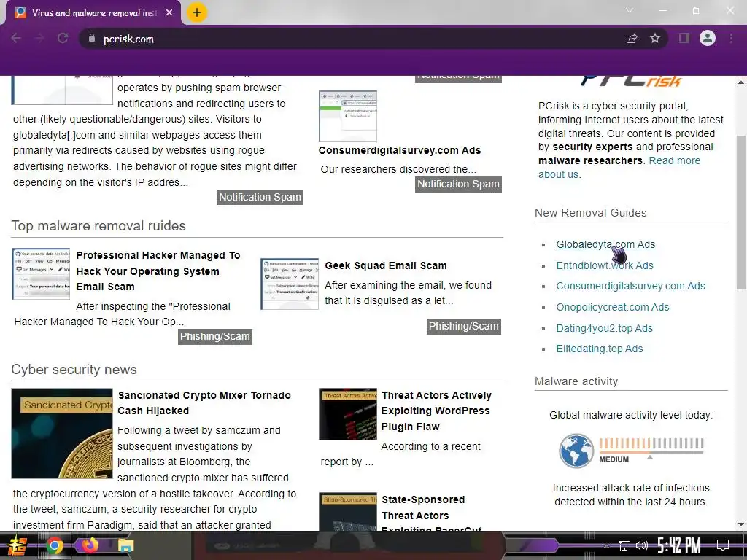This screenshot has width=747, height=560.
Task: Open Professional Hacker Email Scam headline
Action: coord(158,271)
